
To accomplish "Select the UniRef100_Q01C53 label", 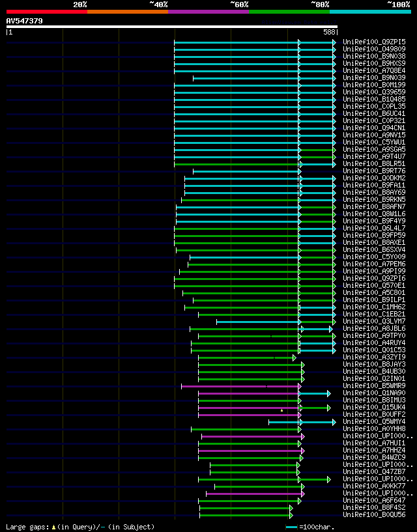I will coord(374,350).
